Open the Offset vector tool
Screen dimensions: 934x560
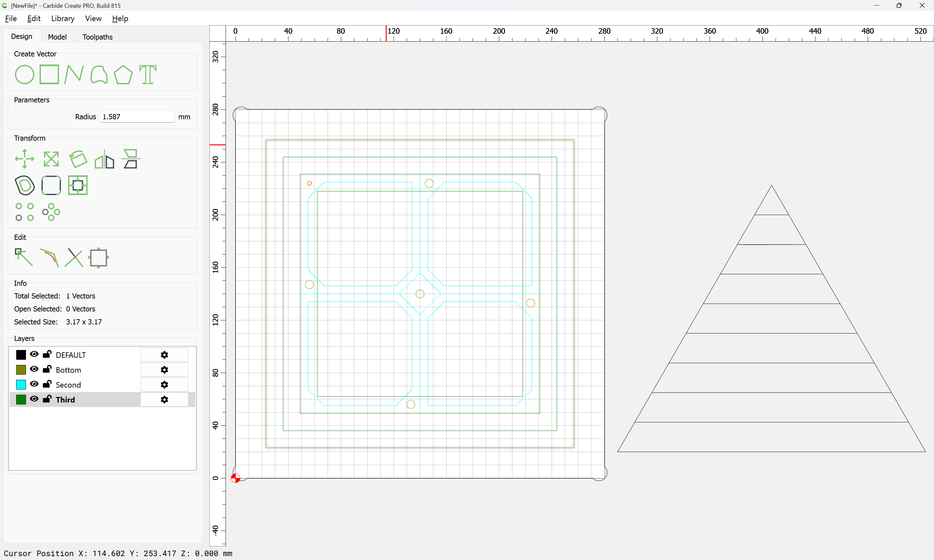[x=25, y=185]
